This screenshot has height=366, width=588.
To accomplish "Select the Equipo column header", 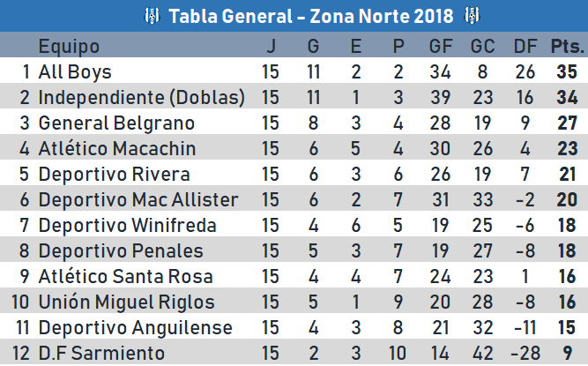I will click(70, 47).
